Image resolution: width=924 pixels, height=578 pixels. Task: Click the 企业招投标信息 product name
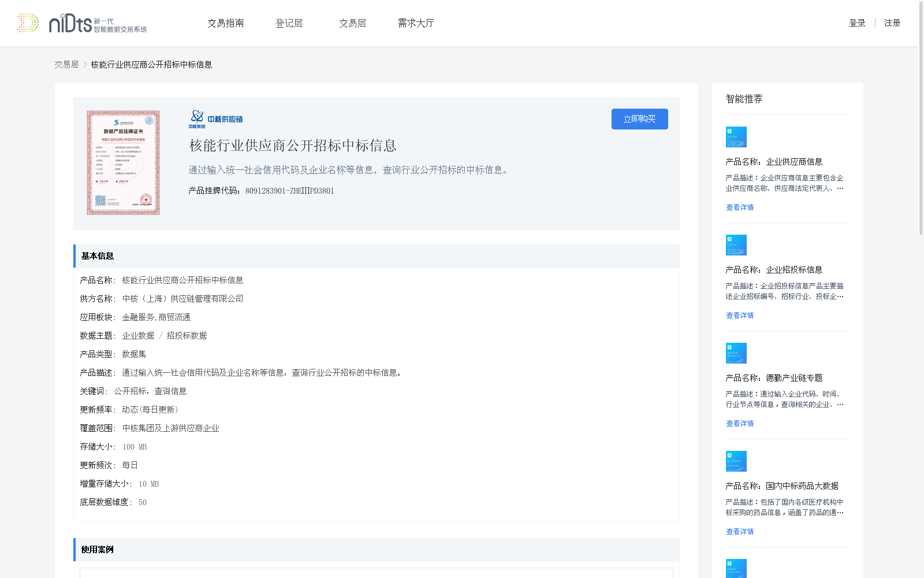[774, 270]
